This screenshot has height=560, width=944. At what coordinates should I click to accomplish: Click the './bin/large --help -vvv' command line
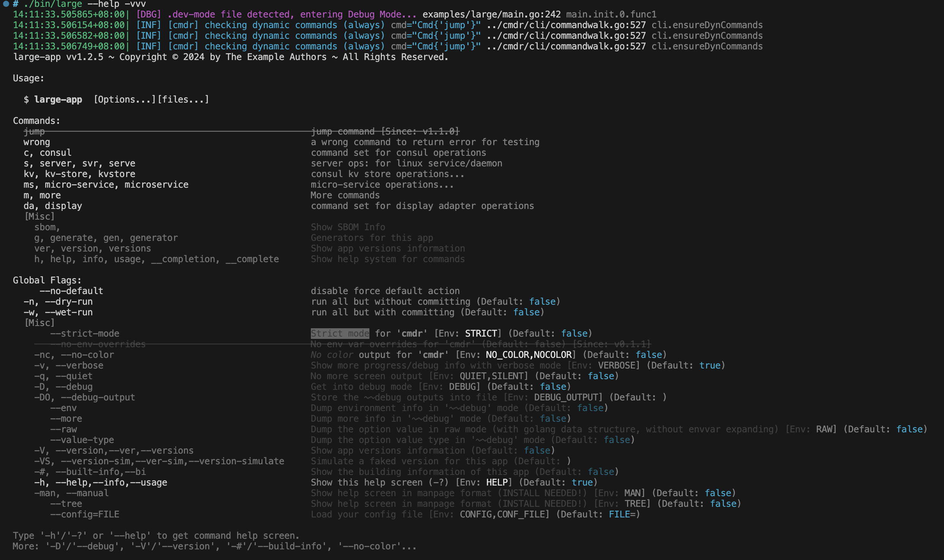tap(84, 4)
